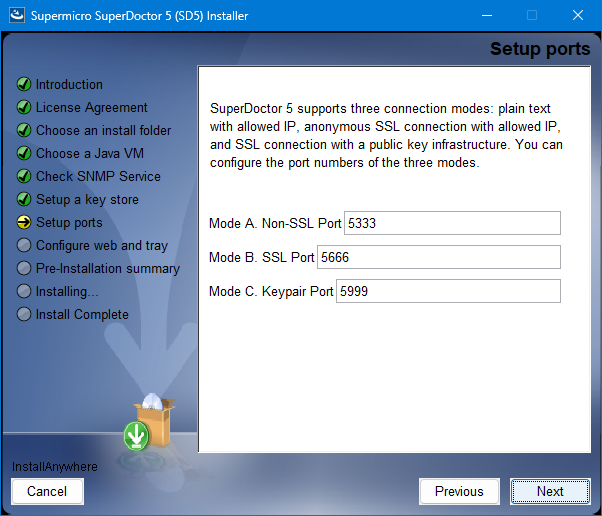Click the yellow arrow icon beside Setup ports
The image size is (602, 516).
coord(24,223)
